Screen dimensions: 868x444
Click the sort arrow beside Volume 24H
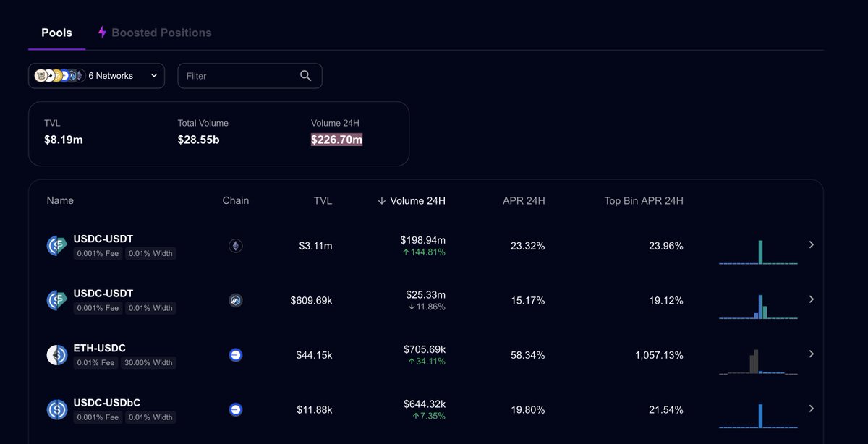coord(382,200)
